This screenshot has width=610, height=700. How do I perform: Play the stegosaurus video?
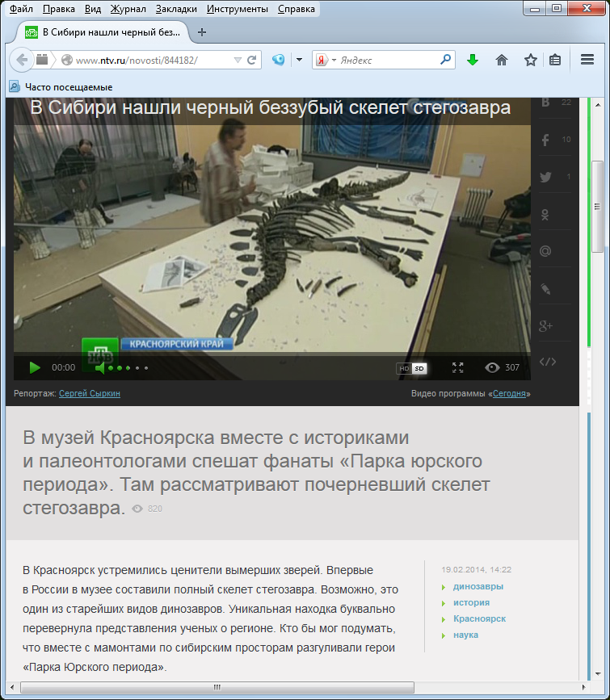point(35,368)
